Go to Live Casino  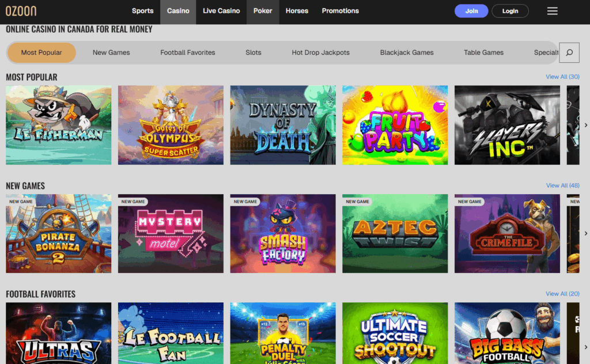tap(221, 11)
